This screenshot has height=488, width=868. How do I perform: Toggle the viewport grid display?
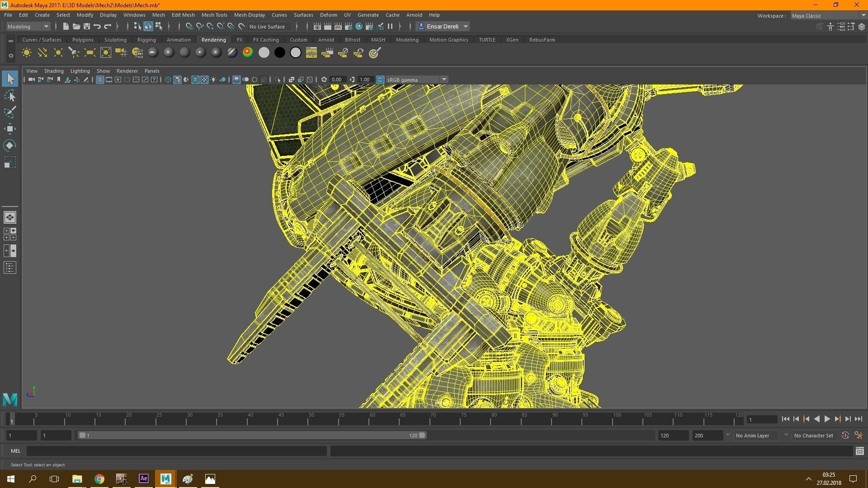click(100, 80)
